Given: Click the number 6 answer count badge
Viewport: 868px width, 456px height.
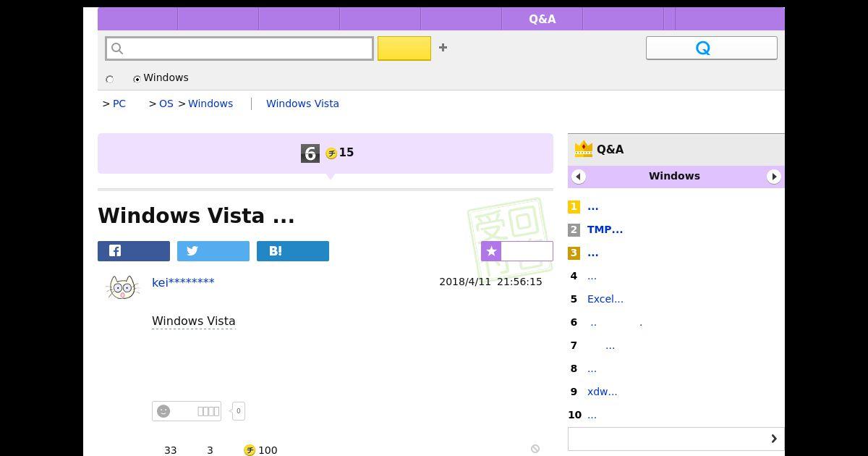Looking at the screenshot, I should [310, 153].
